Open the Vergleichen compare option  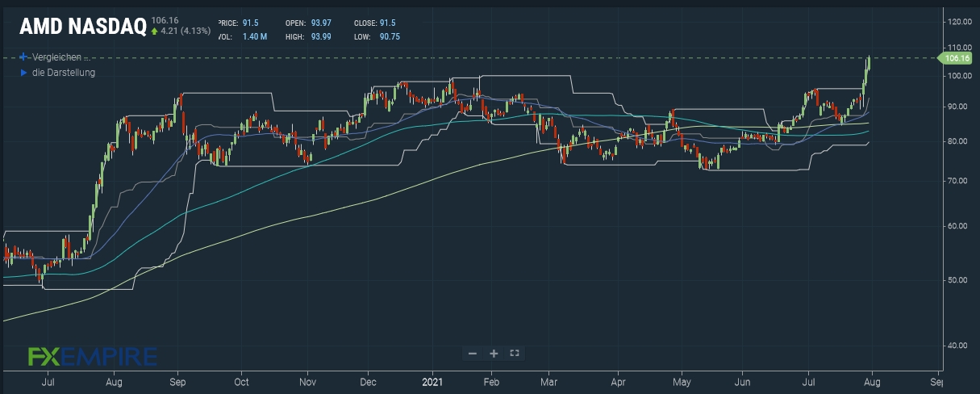coord(60,58)
